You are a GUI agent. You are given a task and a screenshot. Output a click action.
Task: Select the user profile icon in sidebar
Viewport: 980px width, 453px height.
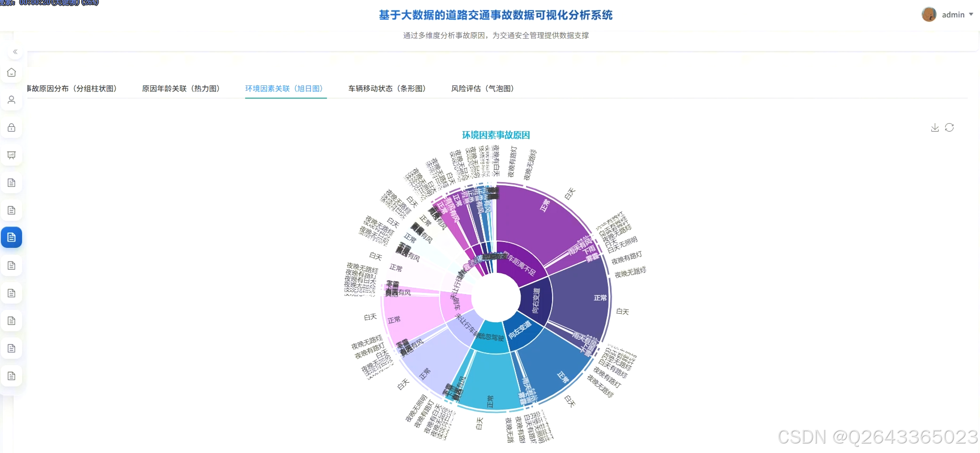(12, 100)
